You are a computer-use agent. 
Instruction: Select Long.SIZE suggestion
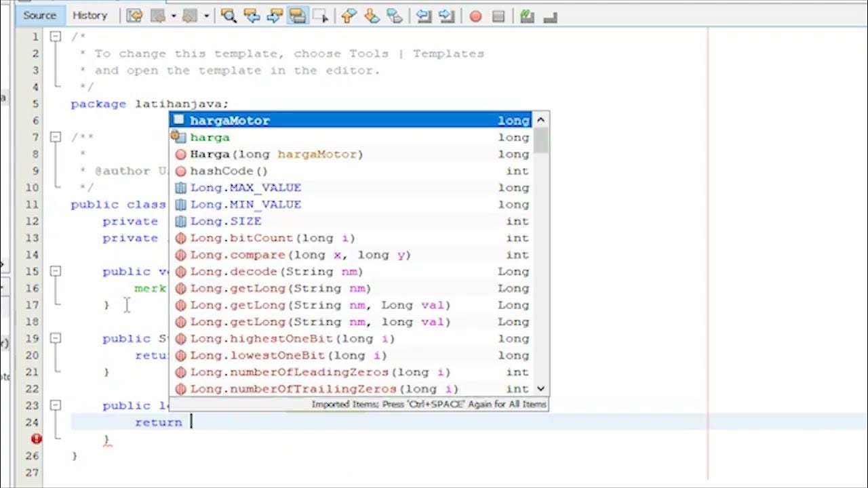(351, 221)
